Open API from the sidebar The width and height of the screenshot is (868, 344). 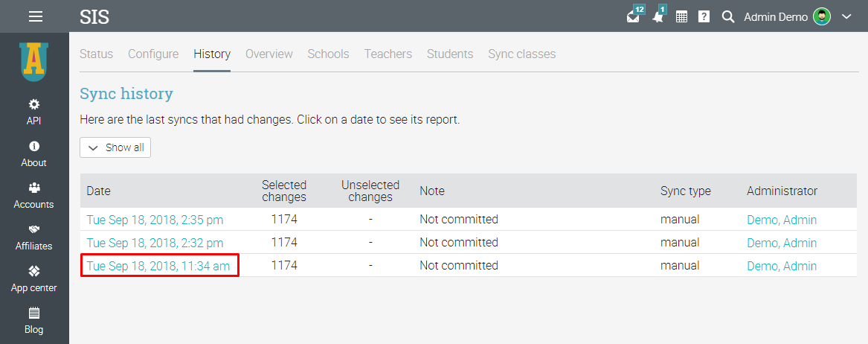point(34,112)
